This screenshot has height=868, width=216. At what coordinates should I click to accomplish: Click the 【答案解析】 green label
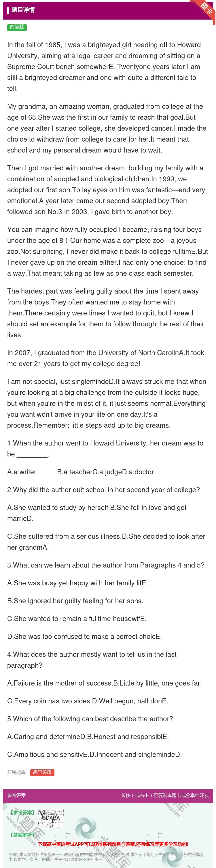[x=22, y=835]
